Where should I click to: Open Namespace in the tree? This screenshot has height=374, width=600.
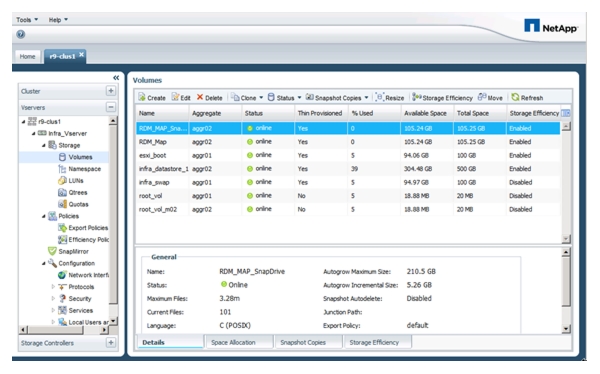pos(80,169)
